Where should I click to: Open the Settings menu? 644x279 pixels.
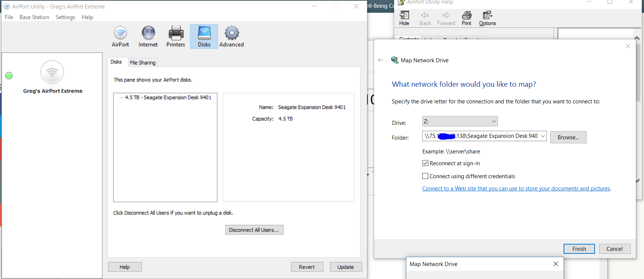[x=65, y=17]
